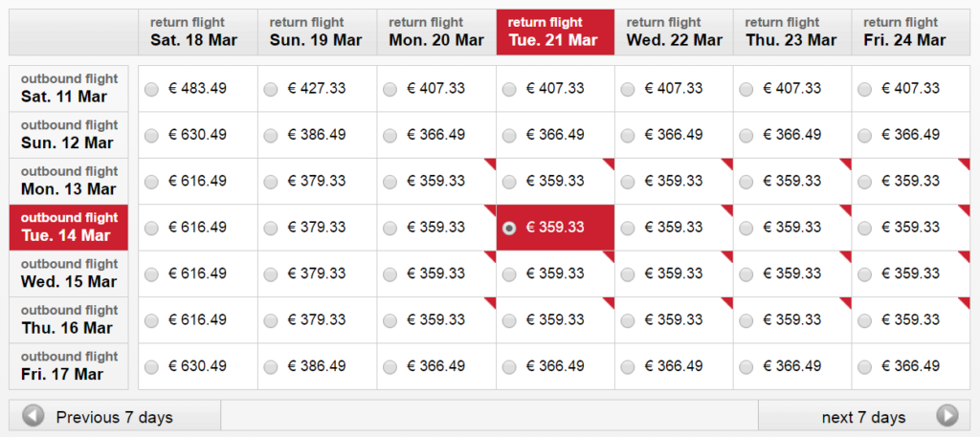Open return flight Tue. 21 Mar column header

click(x=555, y=32)
